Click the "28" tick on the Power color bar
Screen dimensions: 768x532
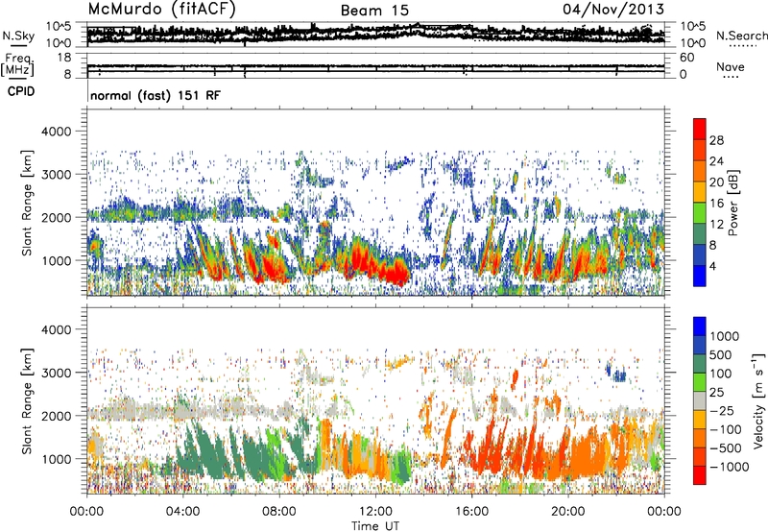(x=716, y=140)
